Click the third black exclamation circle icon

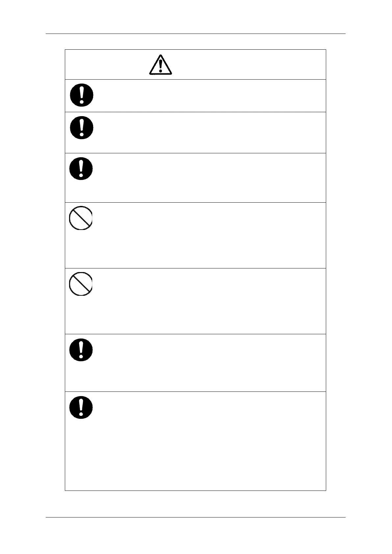pos(81,168)
